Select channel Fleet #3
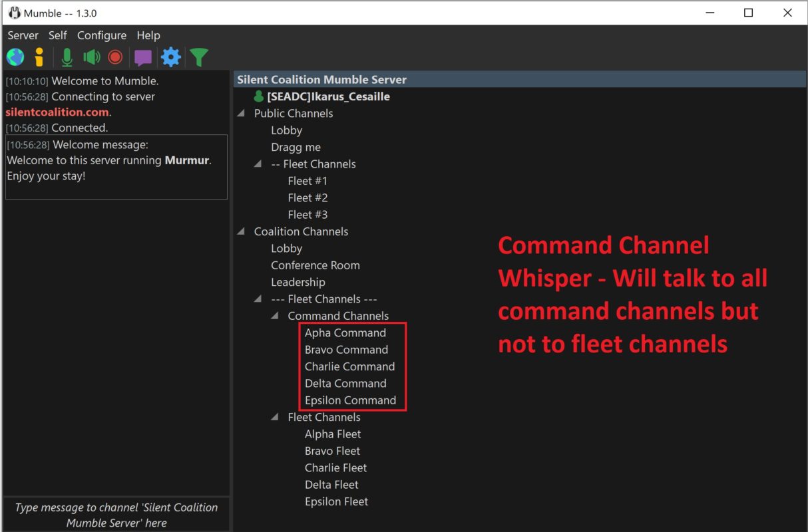The image size is (808, 532). [307, 215]
